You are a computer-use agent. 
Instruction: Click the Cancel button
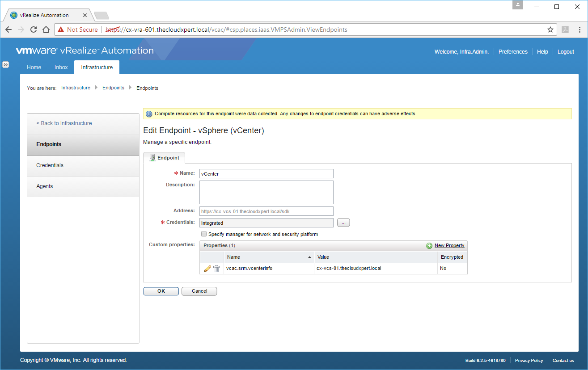[x=199, y=291]
